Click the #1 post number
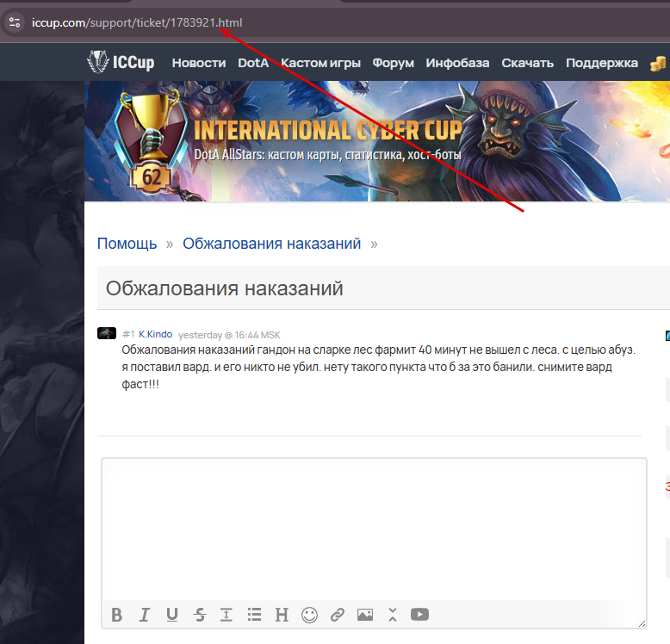Viewport: 670px width, 644px height. [128, 334]
